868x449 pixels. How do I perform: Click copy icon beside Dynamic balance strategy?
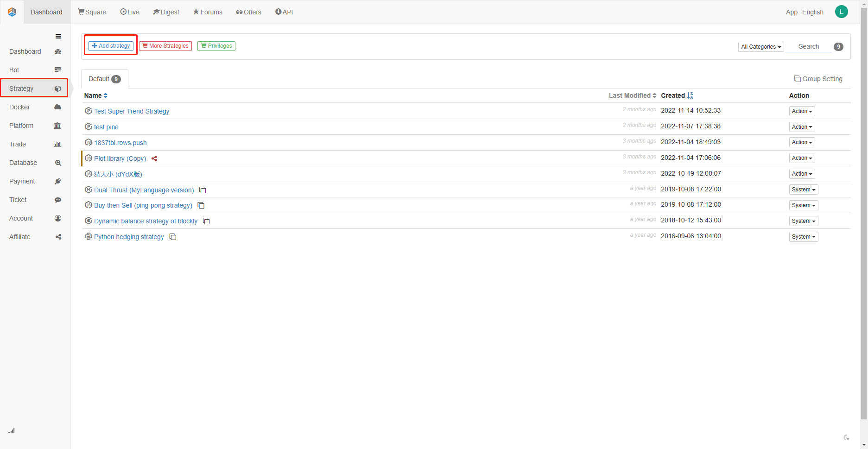click(x=206, y=221)
